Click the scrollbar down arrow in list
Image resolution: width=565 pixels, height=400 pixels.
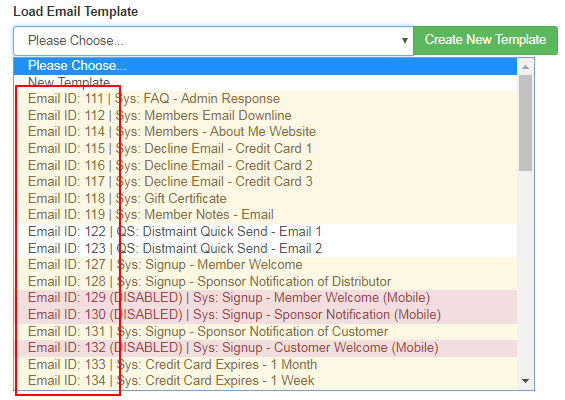tap(525, 381)
